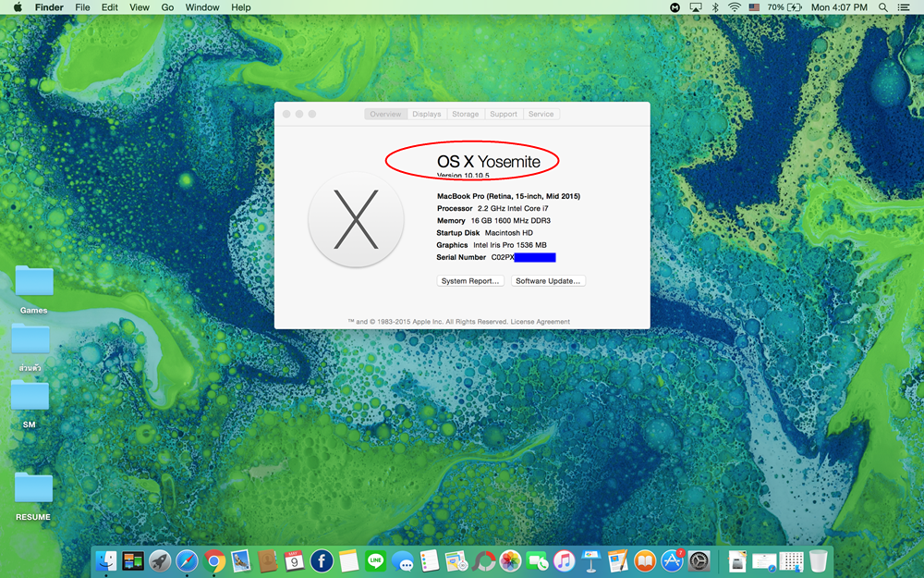924x578 pixels.
Task: Select the RESUME folder on desktop
Action: pos(33,487)
